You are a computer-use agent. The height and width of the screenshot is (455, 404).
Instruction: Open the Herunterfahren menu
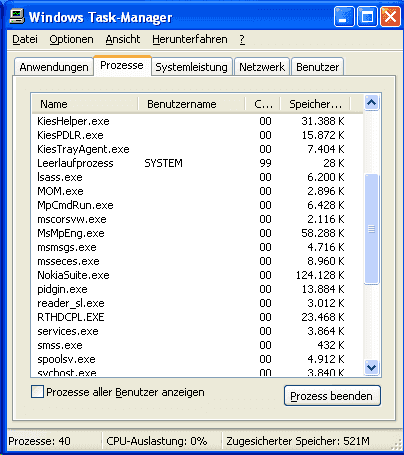190,39
